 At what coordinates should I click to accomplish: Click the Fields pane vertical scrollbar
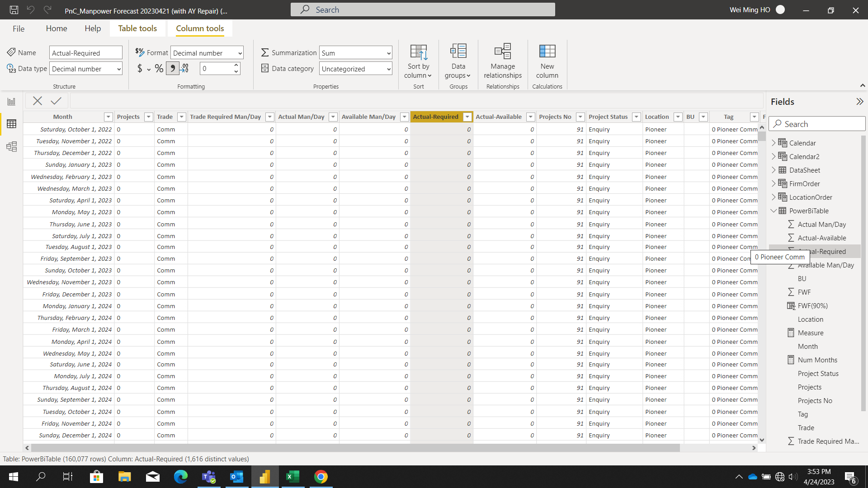[863, 273]
